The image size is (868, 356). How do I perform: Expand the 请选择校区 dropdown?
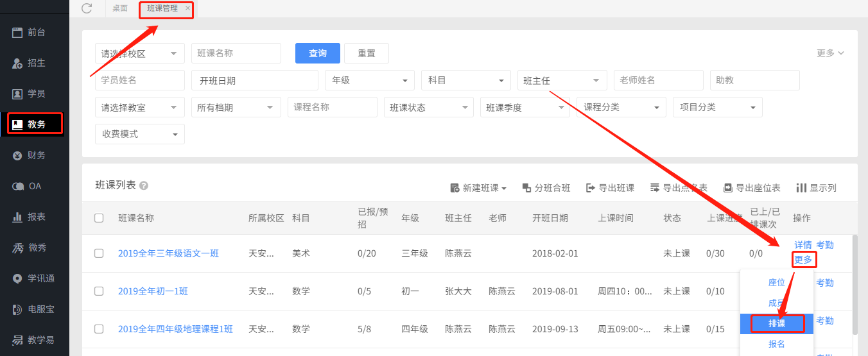point(139,53)
